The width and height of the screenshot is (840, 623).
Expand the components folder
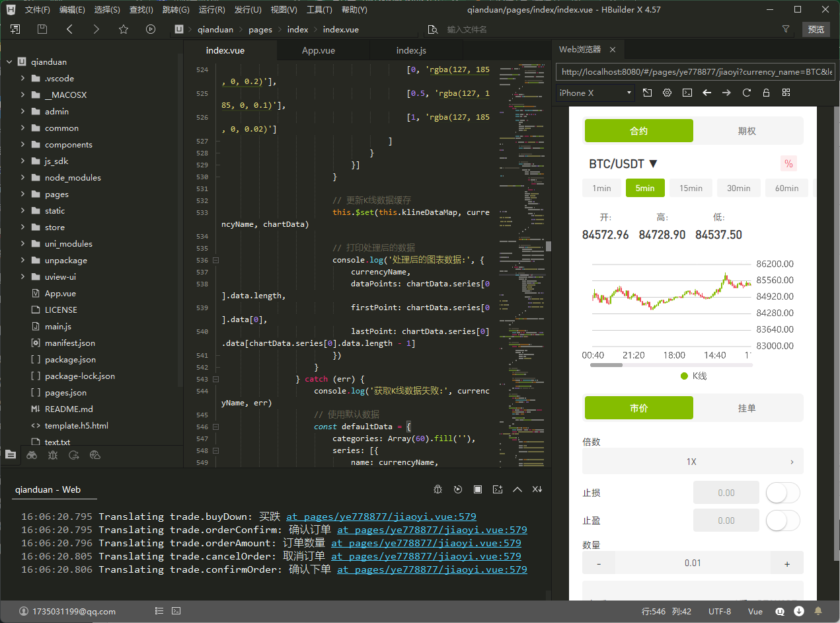pyautogui.click(x=23, y=145)
